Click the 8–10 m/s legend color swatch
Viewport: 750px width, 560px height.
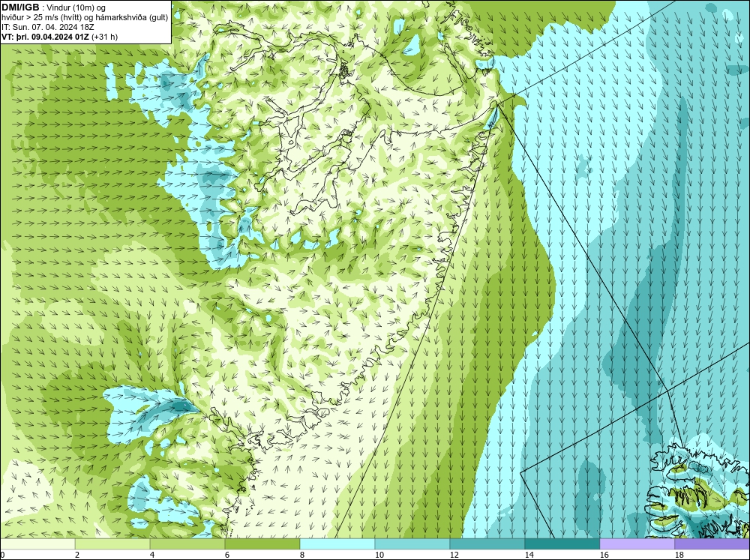pyautogui.click(x=337, y=544)
